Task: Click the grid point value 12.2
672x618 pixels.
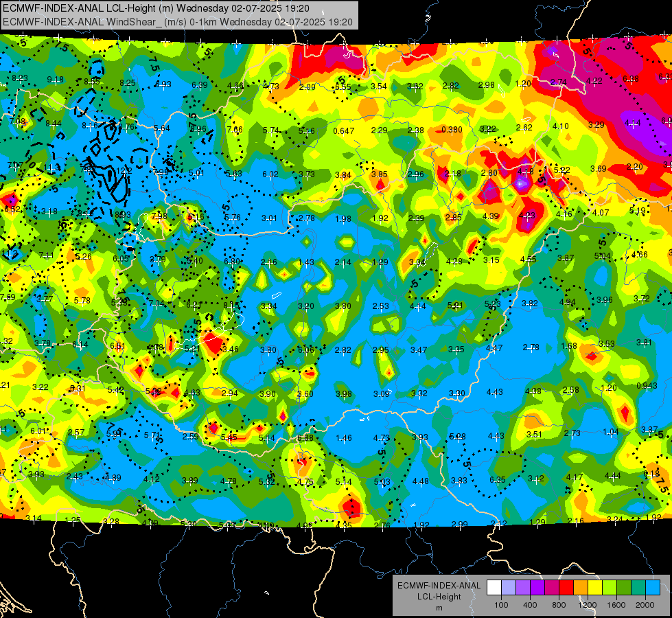Action: [x=124, y=171]
